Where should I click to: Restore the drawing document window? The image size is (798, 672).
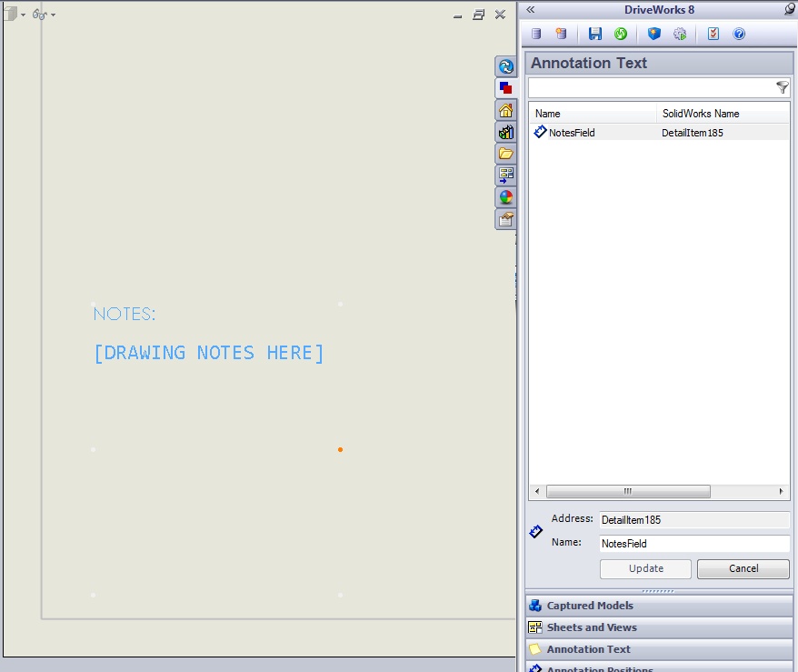[x=478, y=15]
